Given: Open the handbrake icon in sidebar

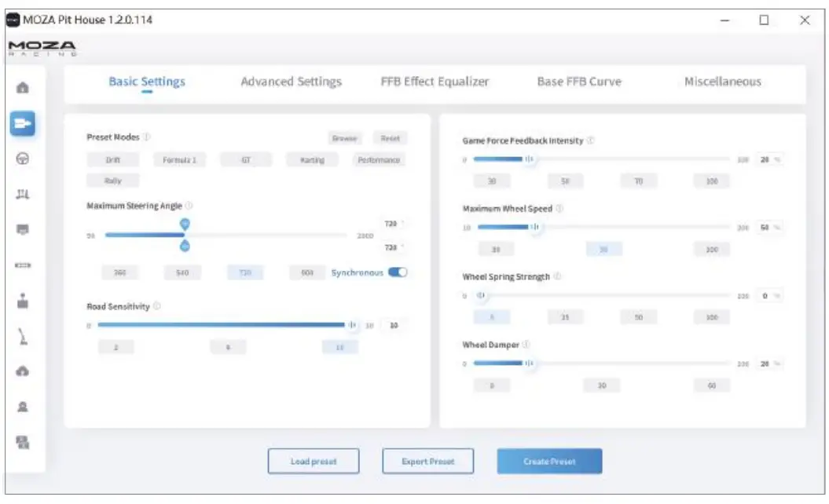Looking at the screenshot, I should (x=22, y=337).
